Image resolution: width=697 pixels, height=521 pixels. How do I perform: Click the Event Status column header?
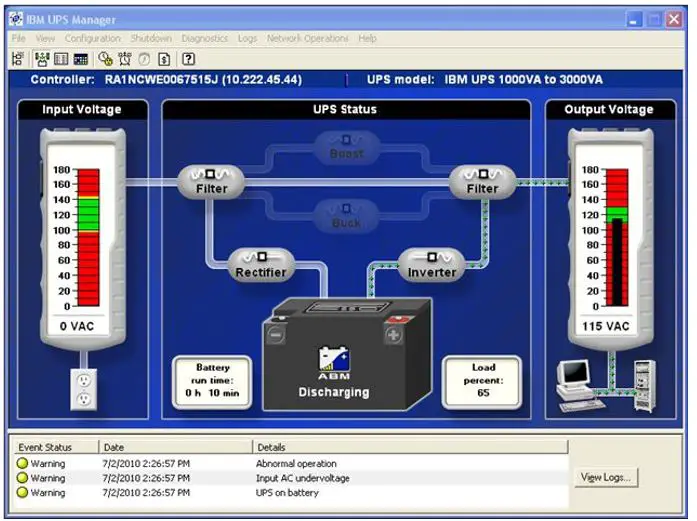57,447
